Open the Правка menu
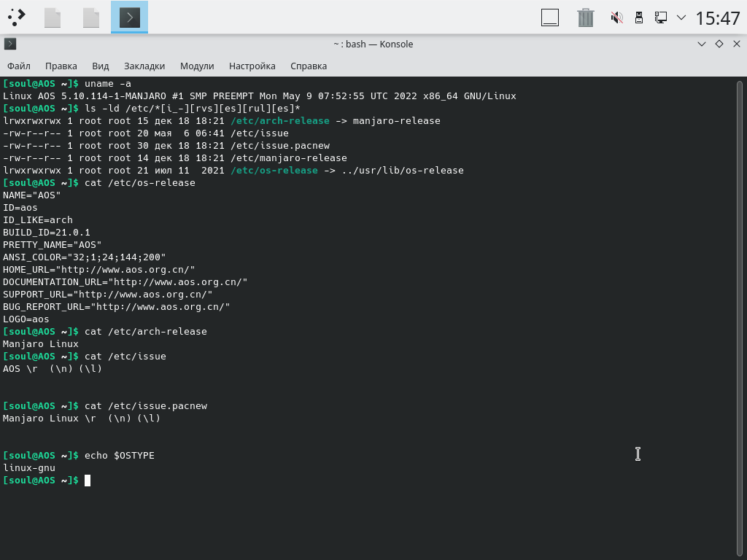Screen dimensions: 747x560 tap(61, 66)
